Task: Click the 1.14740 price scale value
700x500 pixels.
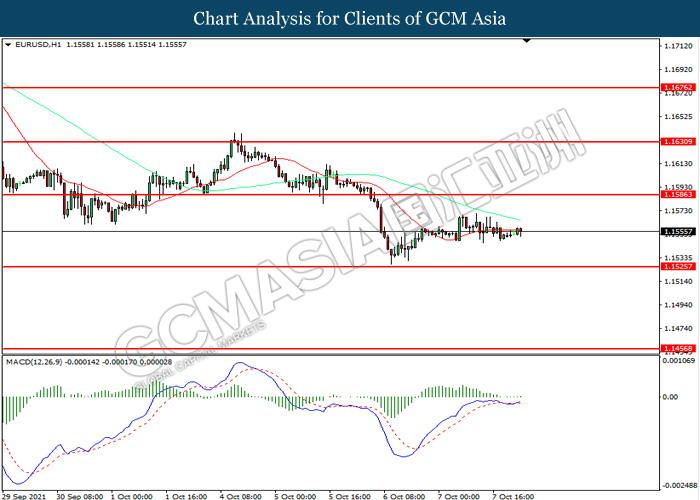Action: [678, 329]
